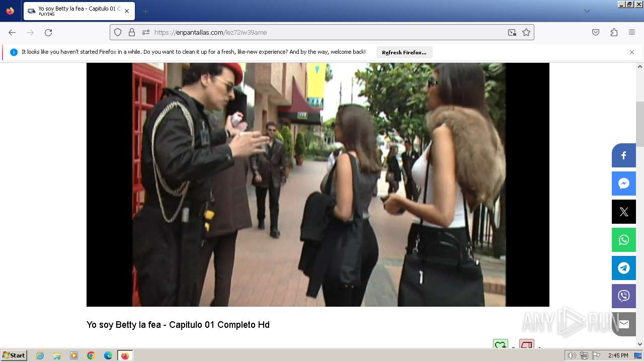Bookmark this page with the star

point(526,32)
